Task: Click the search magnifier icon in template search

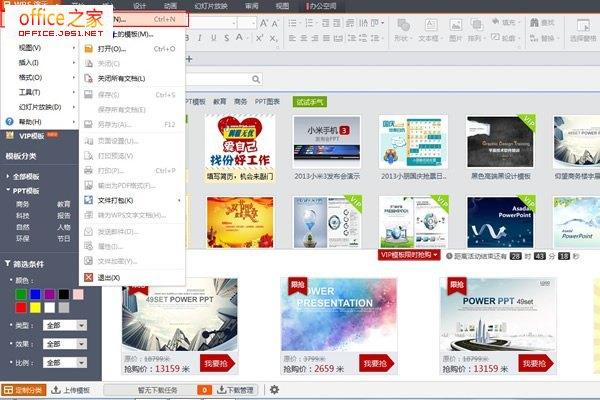Action: (256, 79)
